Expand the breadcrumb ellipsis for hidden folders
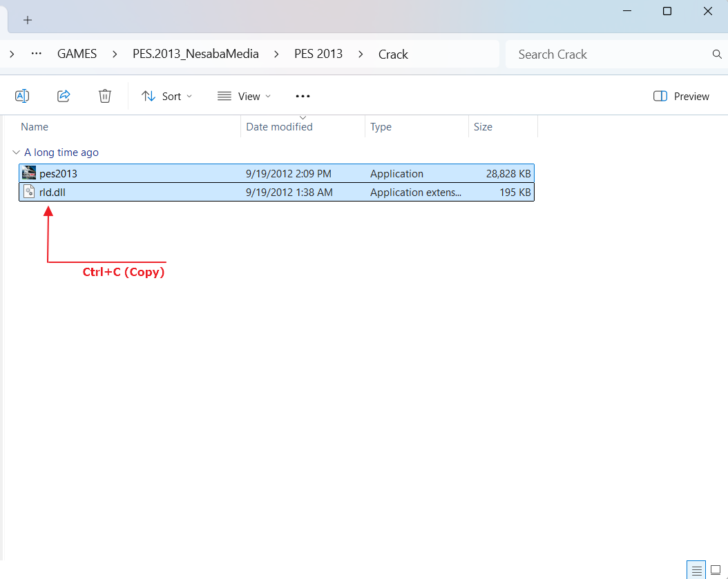The width and height of the screenshot is (728, 579). click(x=36, y=54)
